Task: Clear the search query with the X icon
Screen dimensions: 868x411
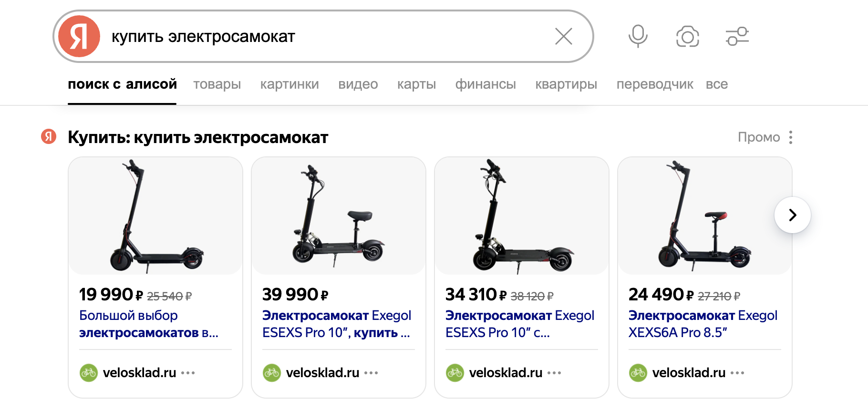Action: coord(564,36)
